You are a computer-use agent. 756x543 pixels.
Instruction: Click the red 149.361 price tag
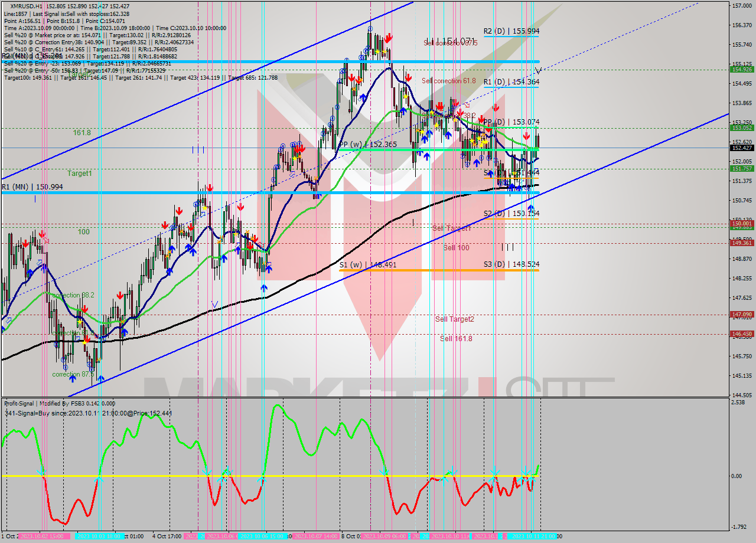(741, 243)
